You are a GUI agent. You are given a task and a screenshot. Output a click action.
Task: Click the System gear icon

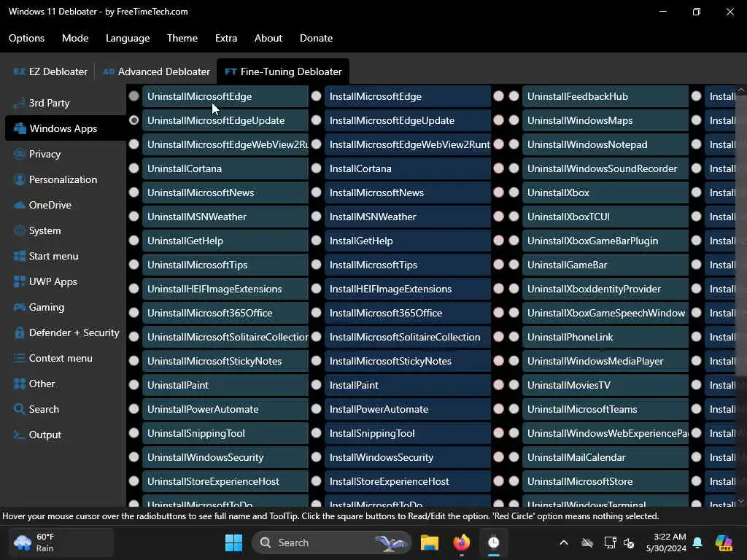point(19,230)
